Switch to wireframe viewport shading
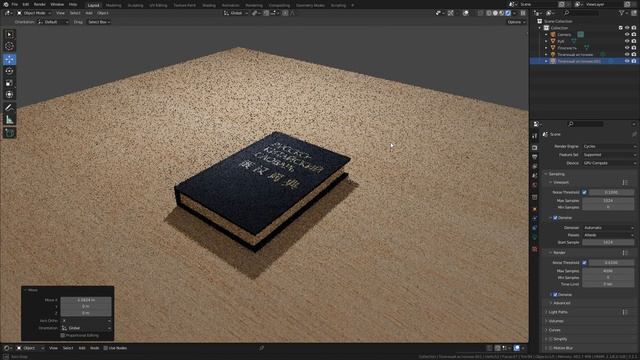The image size is (640, 360). (x=489, y=13)
